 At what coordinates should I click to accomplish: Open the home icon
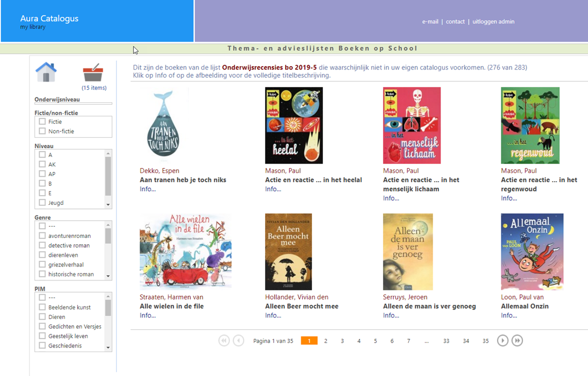point(46,72)
